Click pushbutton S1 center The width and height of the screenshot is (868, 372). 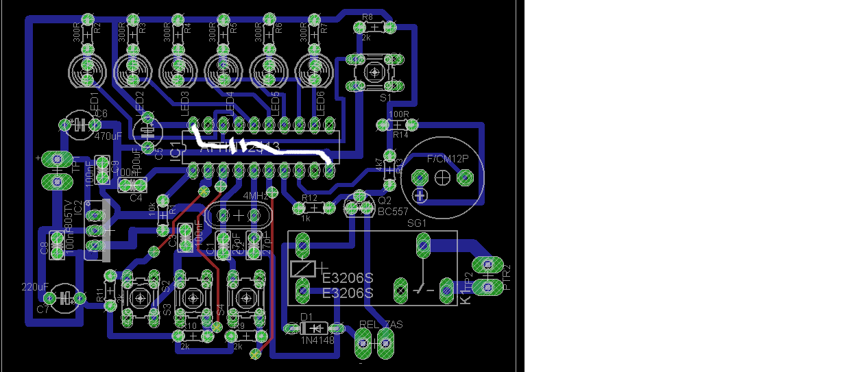pyautogui.click(x=374, y=72)
